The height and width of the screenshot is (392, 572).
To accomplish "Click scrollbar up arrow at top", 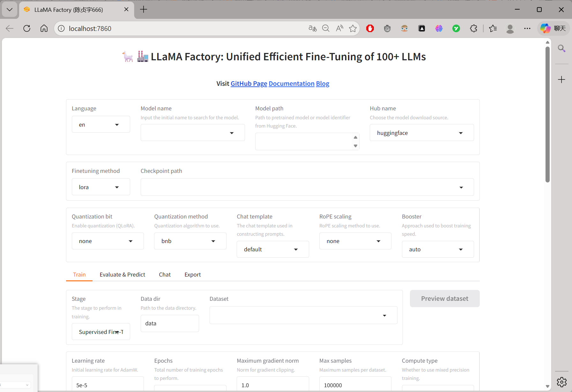I will [547, 42].
